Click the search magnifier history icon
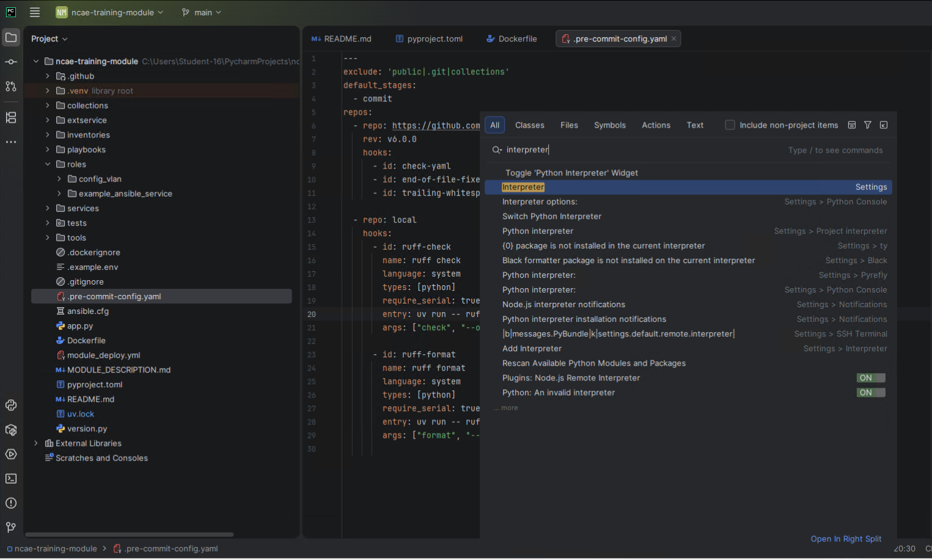This screenshot has width=932, height=560. tap(497, 150)
